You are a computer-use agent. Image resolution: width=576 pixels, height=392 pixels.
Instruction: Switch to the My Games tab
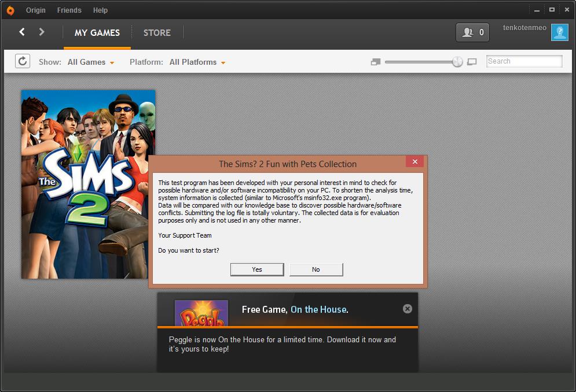97,32
